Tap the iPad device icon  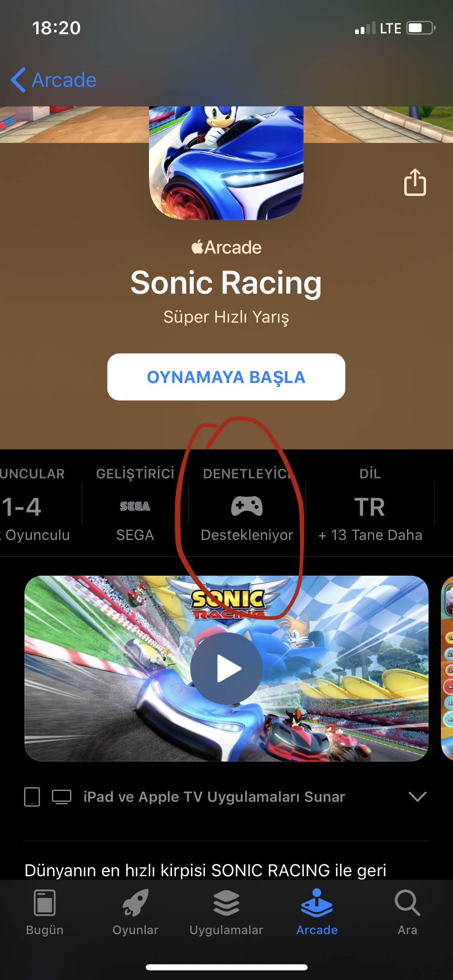32,797
